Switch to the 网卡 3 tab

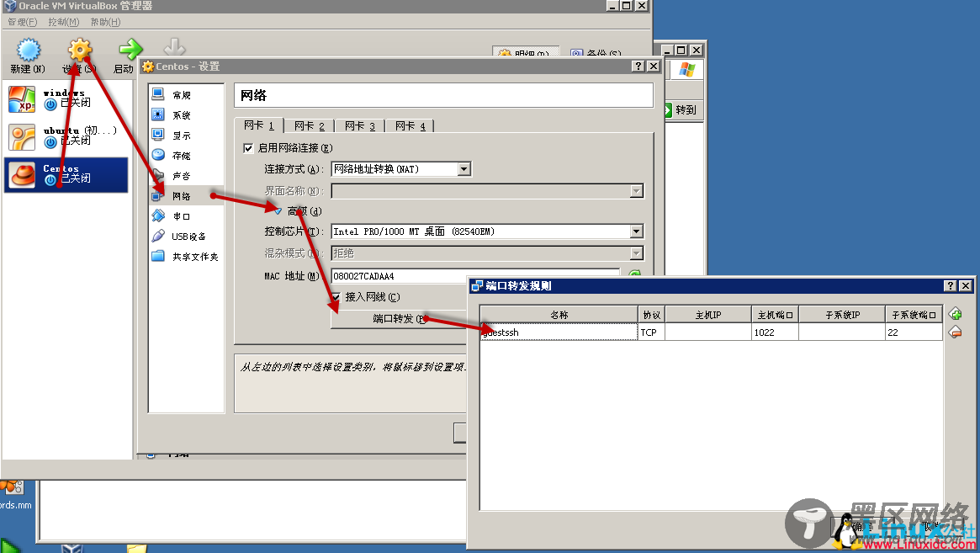tap(360, 125)
